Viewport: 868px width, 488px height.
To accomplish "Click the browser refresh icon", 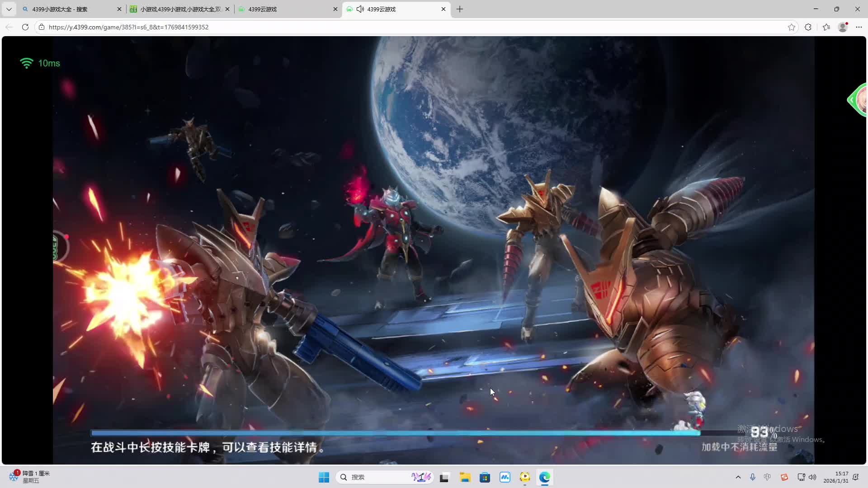I will tap(25, 27).
